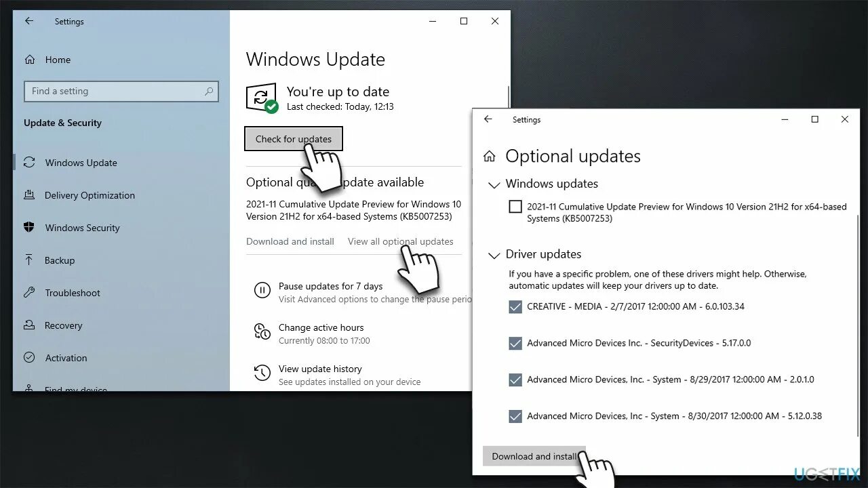Click Download and install button in Optional updates
This screenshot has height=488, width=868.
coord(534,456)
